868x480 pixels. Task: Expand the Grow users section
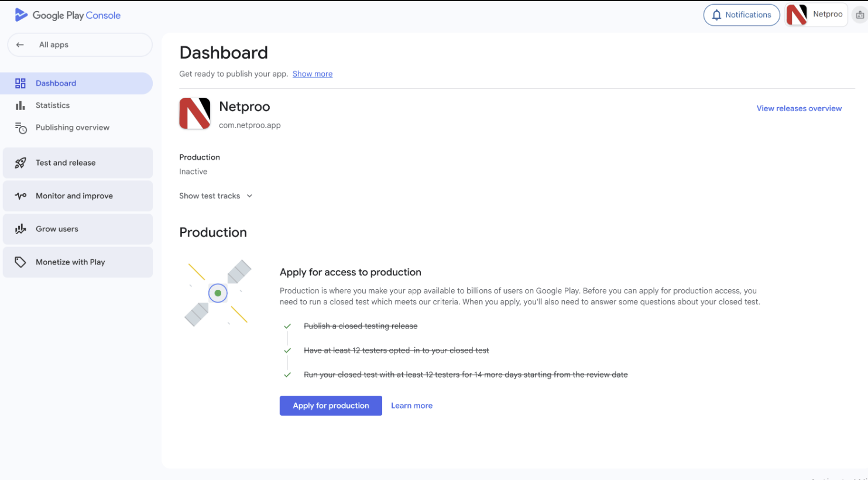pos(78,229)
